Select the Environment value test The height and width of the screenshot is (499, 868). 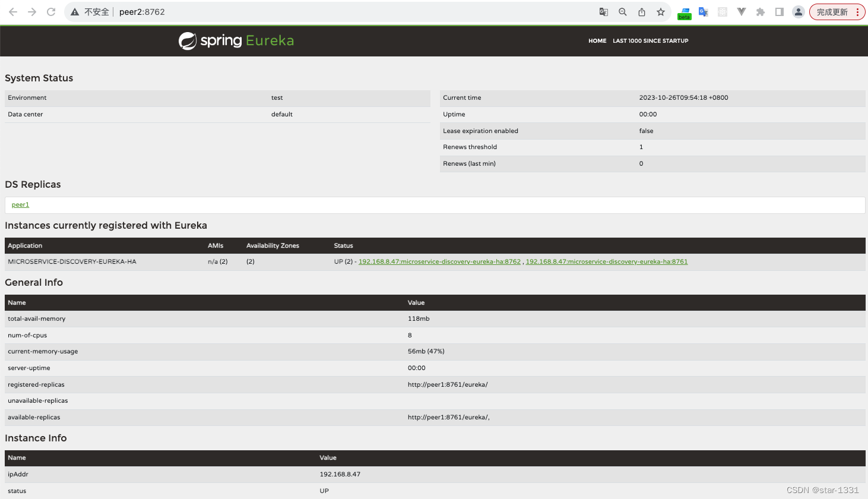coord(277,98)
